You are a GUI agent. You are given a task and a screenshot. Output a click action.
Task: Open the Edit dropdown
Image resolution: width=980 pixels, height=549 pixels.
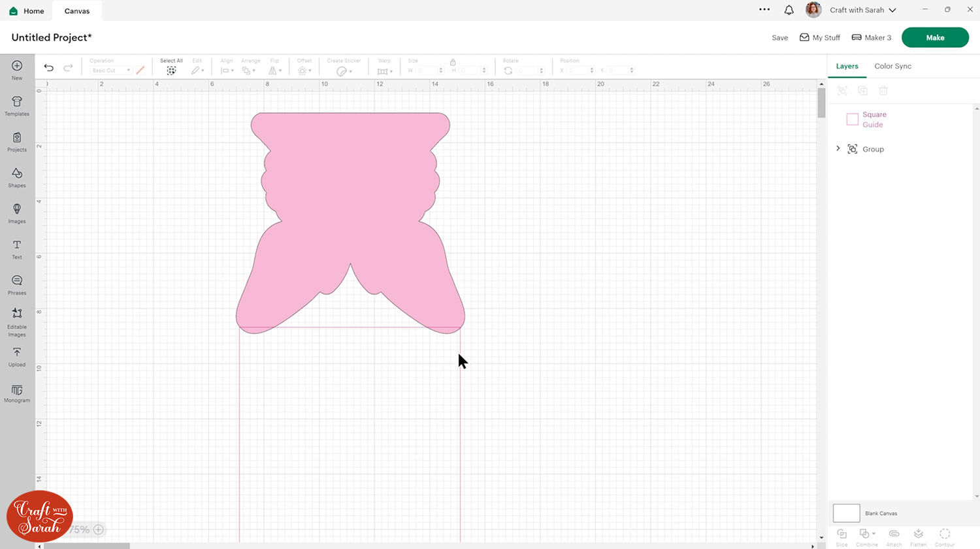point(197,71)
